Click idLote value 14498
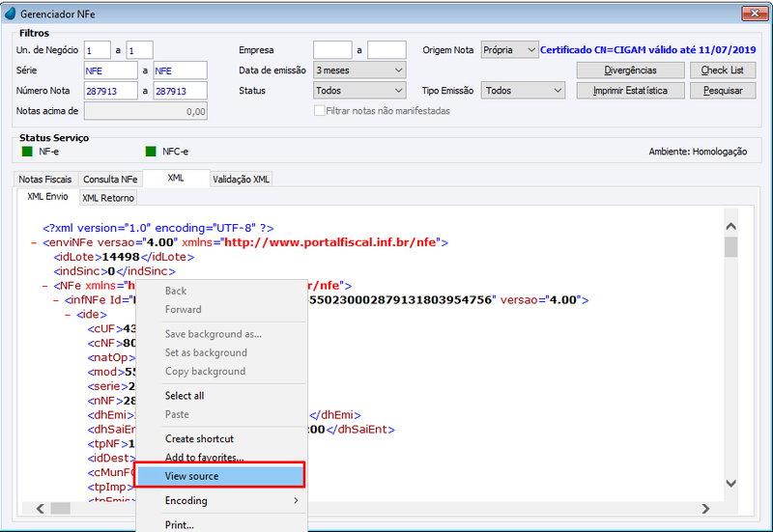This screenshot has height=532, width=773. [121, 257]
